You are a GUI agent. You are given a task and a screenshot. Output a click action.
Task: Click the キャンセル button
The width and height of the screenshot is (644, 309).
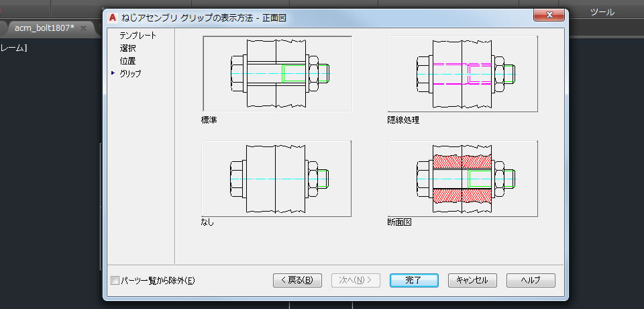tap(472, 280)
